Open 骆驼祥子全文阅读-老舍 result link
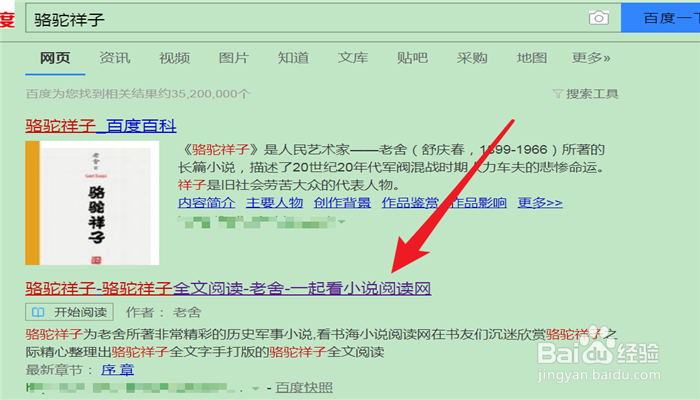This screenshot has height=400, width=700. (x=228, y=288)
